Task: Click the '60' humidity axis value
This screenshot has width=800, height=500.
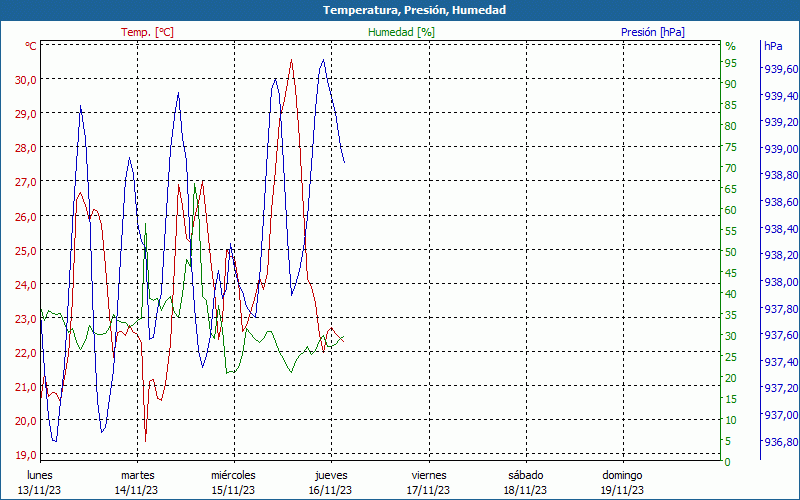Action: tap(731, 210)
